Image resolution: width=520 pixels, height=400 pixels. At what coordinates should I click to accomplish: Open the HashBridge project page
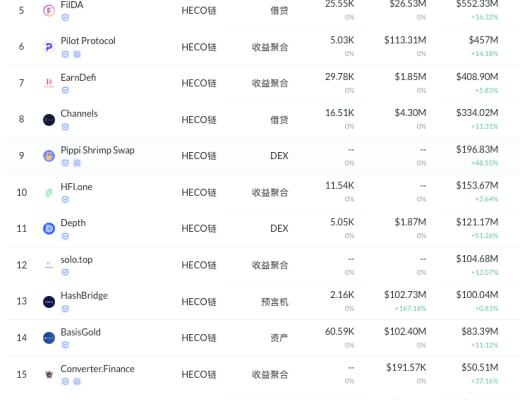click(84, 296)
